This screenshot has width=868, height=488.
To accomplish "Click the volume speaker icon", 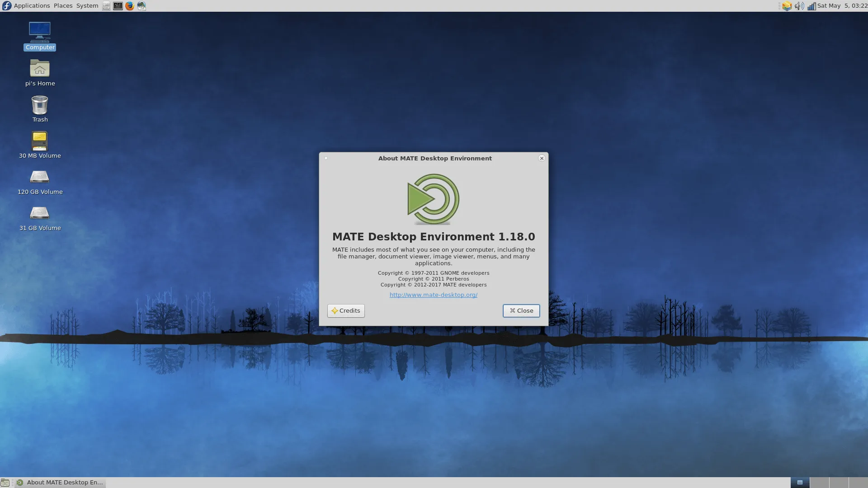I will click(x=799, y=6).
